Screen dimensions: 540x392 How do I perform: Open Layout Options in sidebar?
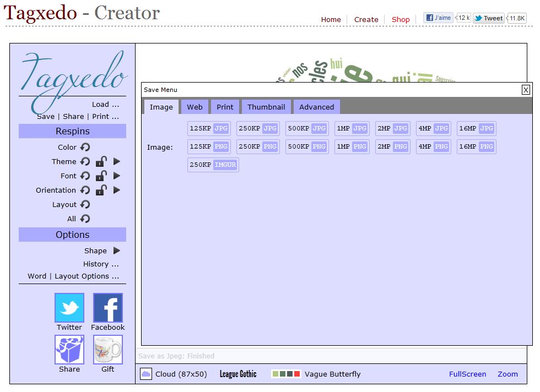point(87,276)
